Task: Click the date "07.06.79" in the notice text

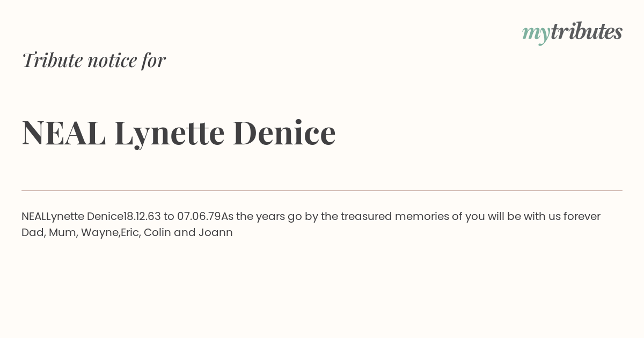Action: [199, 216]
